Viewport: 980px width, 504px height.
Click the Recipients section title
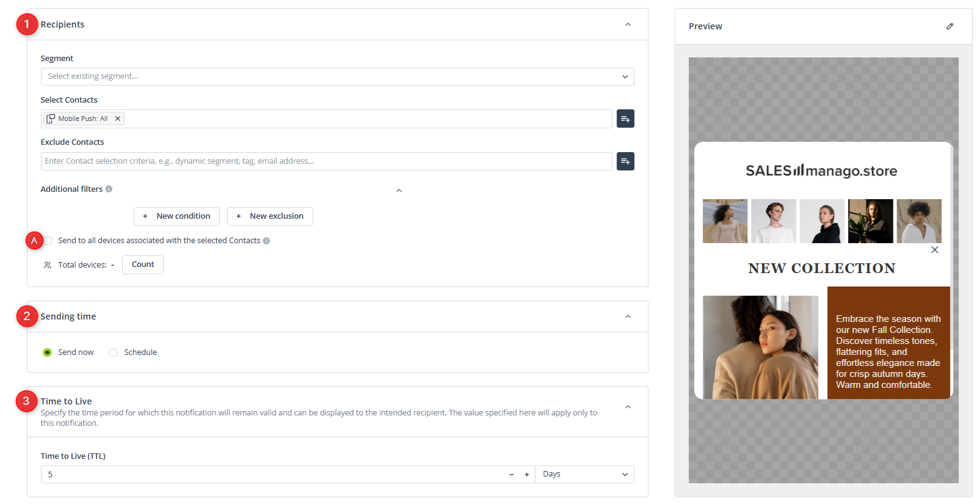coord(62,24)
